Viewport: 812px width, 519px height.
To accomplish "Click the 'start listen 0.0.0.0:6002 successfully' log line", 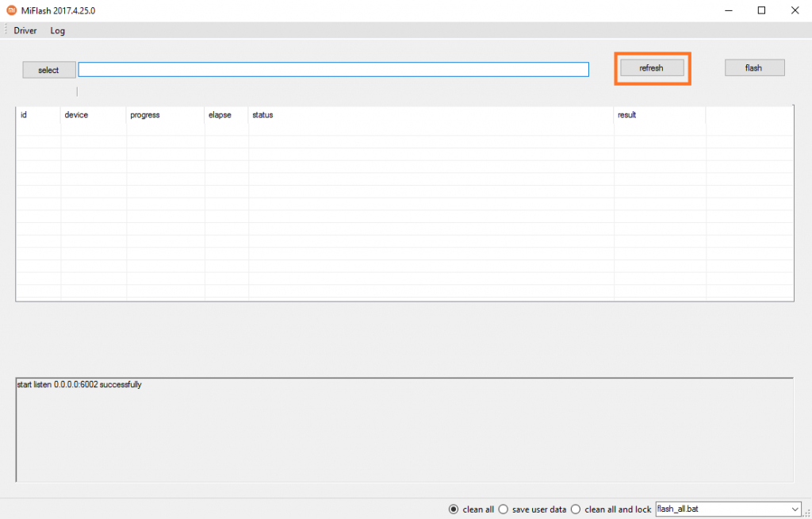I will point(79,385).
